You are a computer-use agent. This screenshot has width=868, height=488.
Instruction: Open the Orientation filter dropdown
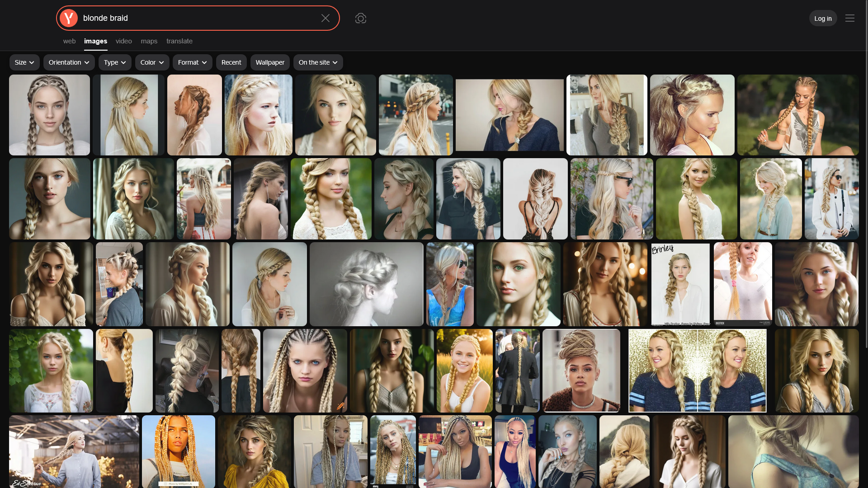(69, 62)
